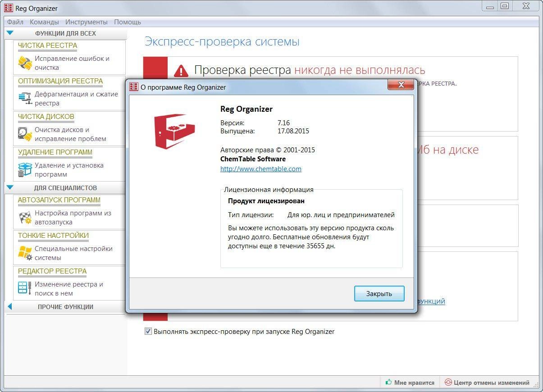The width and height of the screenshot is (543, 392).
Task: Click the ChemTable Software company name
Action: (253, 159)
